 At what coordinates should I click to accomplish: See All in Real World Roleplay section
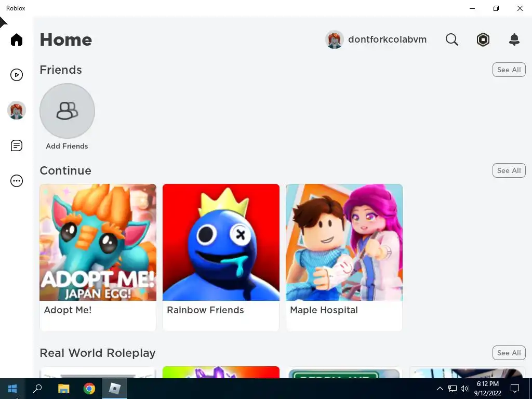coord(509,353)
